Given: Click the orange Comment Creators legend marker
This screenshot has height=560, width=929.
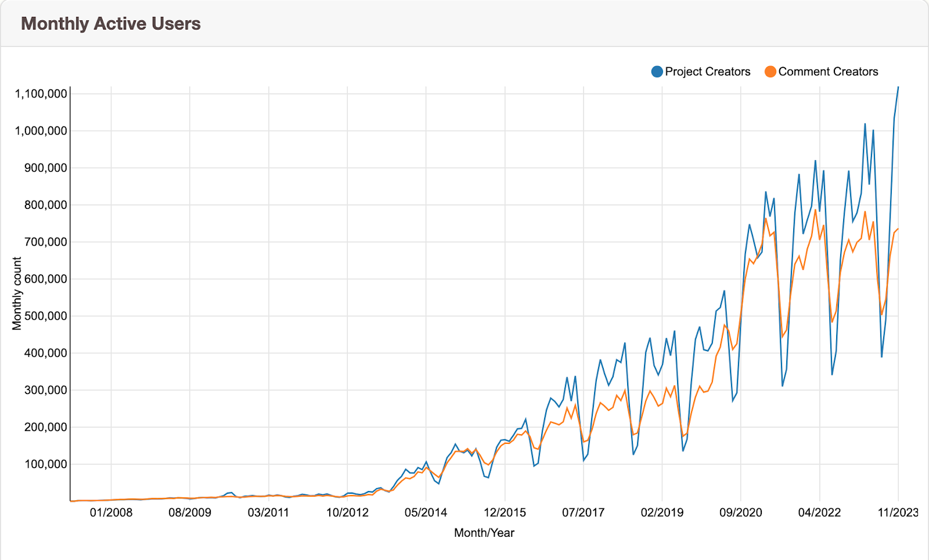Looking at the screenshot, I should [769, 71].
